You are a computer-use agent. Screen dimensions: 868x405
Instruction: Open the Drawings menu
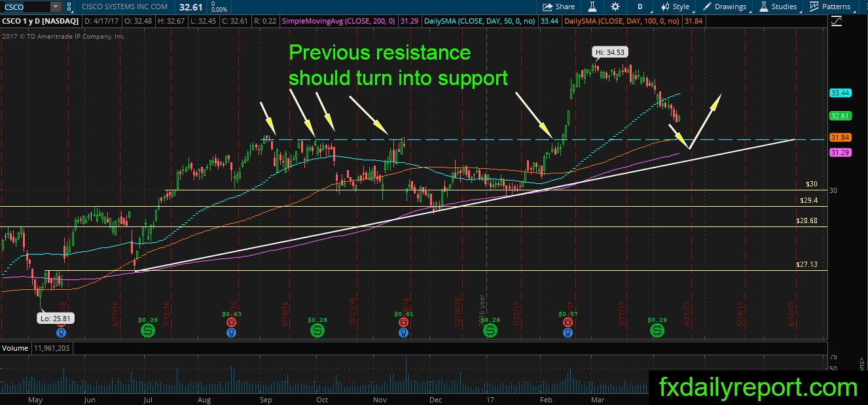725,7
